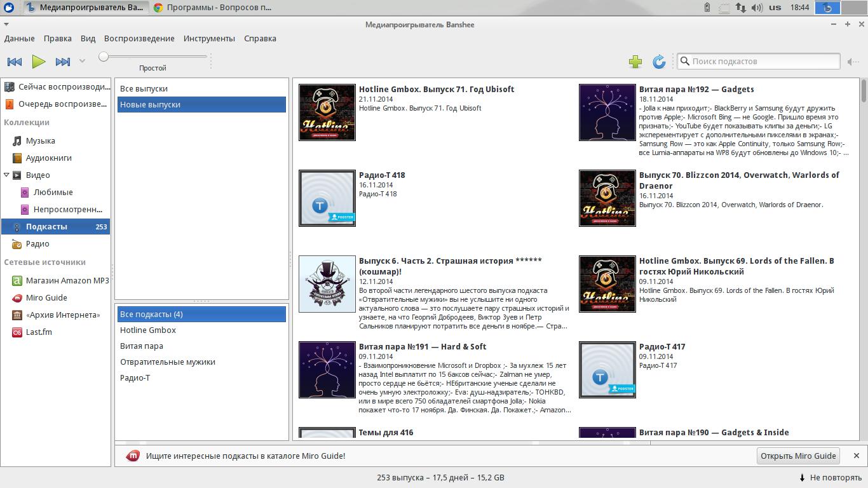The height and width of the screenshot is (488, 868).
Task: Click Открыть Miro Guide button
Action: pos(798,456)
